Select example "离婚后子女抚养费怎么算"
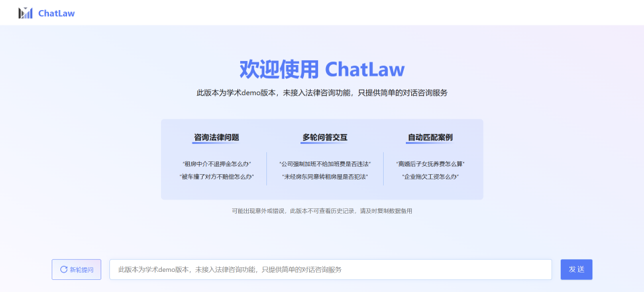 coord(431,163)
